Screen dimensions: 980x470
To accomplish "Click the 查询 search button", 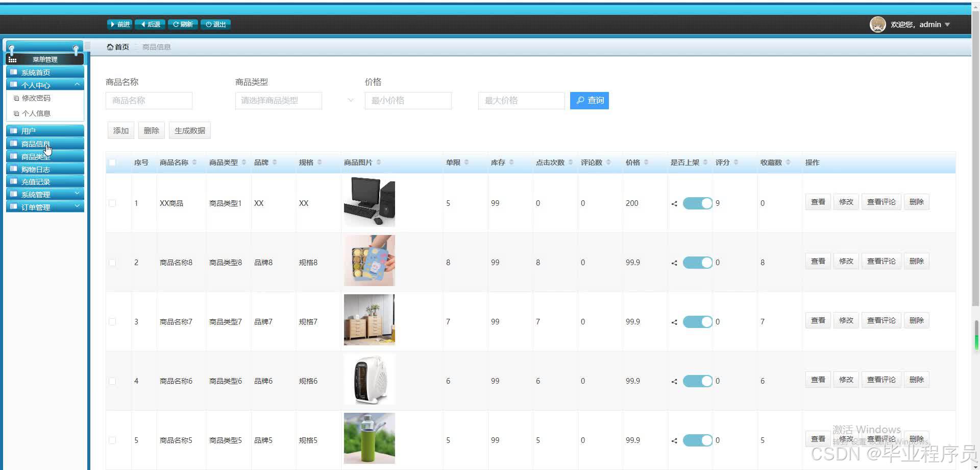I will pos(590,101).
